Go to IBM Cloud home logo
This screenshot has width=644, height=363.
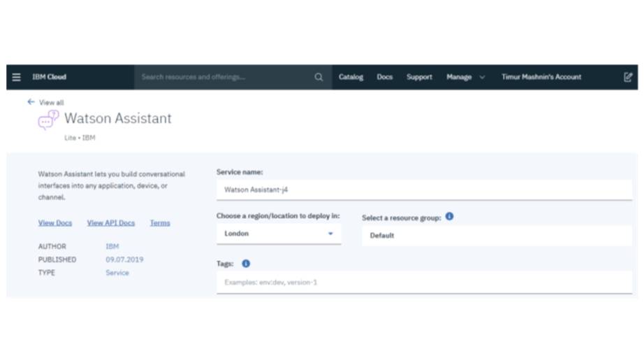[x=49, y=77]
